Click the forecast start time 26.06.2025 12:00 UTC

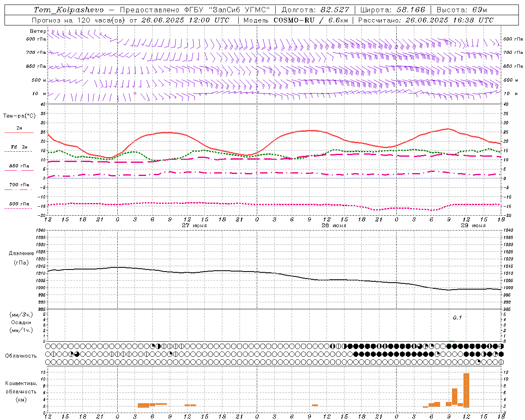pyautogui.click(x=185, y=20)
